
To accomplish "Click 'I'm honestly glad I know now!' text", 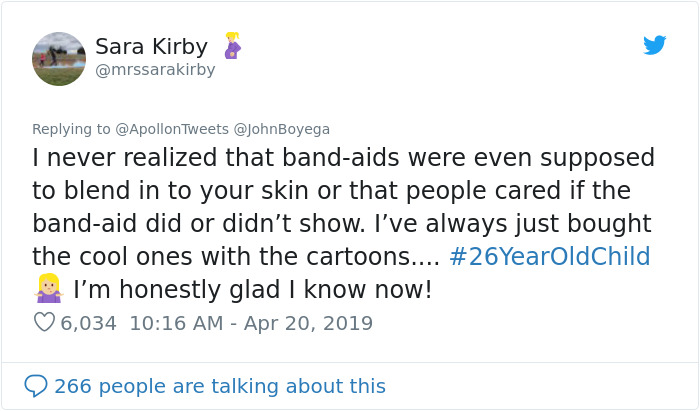I will (253, 290).
